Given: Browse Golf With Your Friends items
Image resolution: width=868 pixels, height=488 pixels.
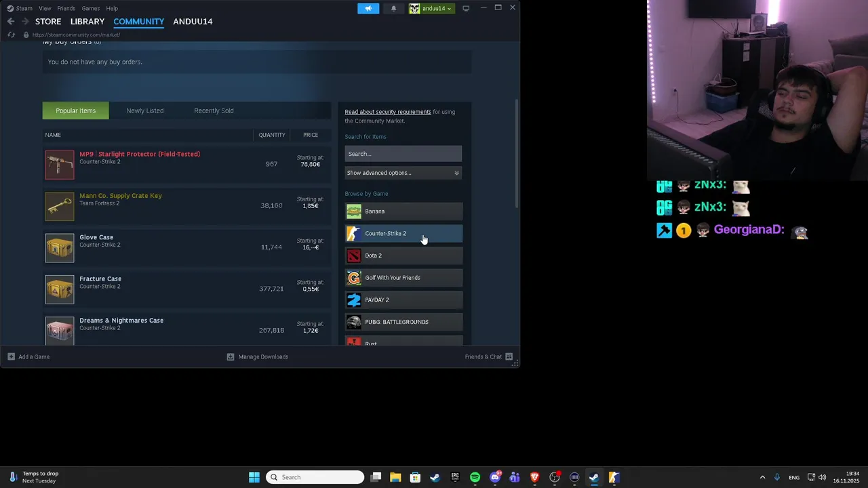Looking at the screenshot, I should pos(404,278).
